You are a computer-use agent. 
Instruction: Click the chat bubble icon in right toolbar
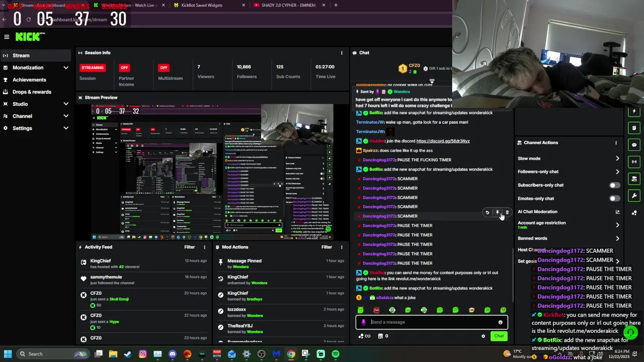[634, 145]
